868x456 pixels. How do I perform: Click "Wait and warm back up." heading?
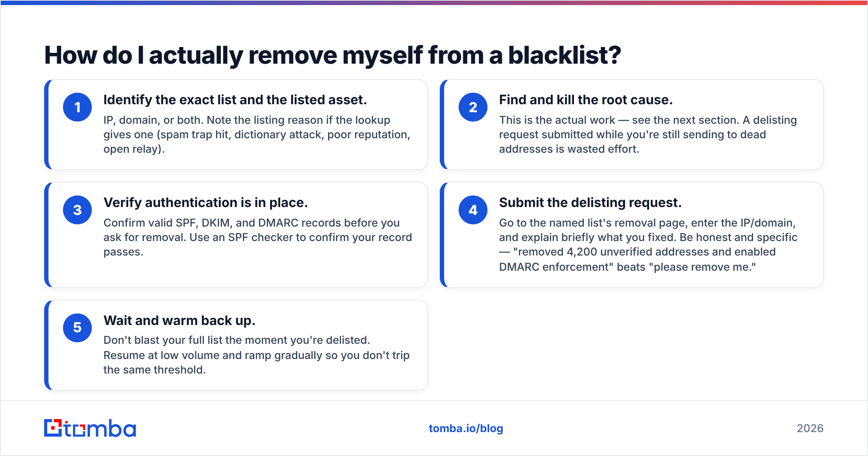pyautogui.click(x=179, y=321)
